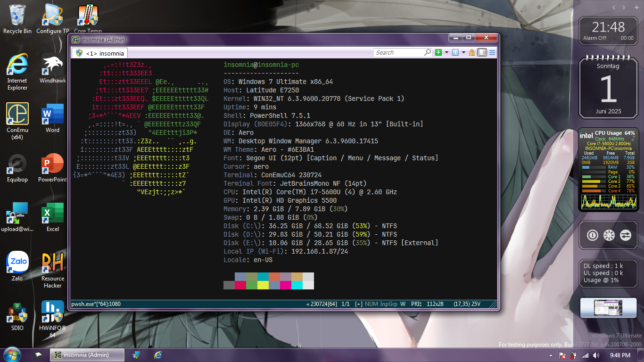
Task: Open the Recycle Bin desktop icon
Action: (17, 19)
